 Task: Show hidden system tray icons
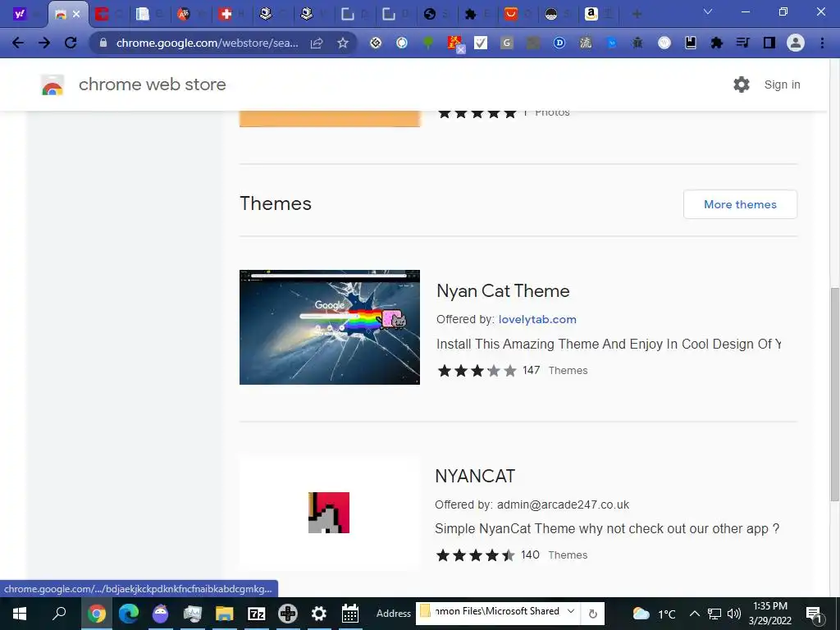pos(694,614)
